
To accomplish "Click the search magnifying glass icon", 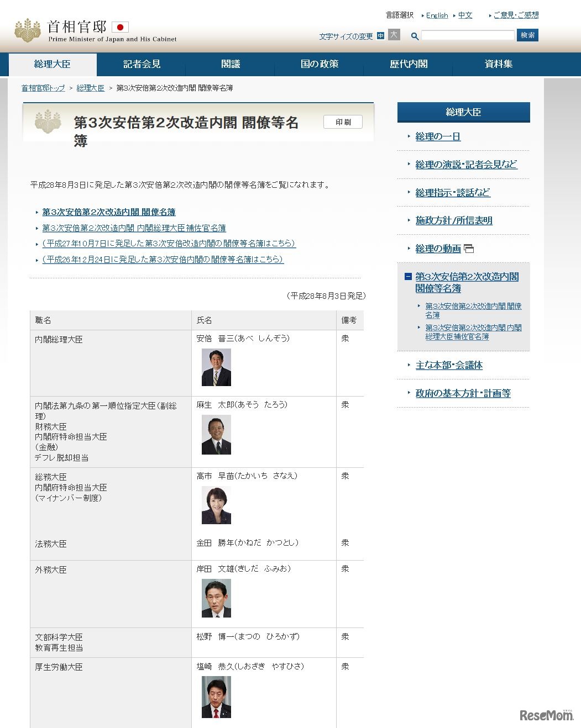I will click(415, 35).
